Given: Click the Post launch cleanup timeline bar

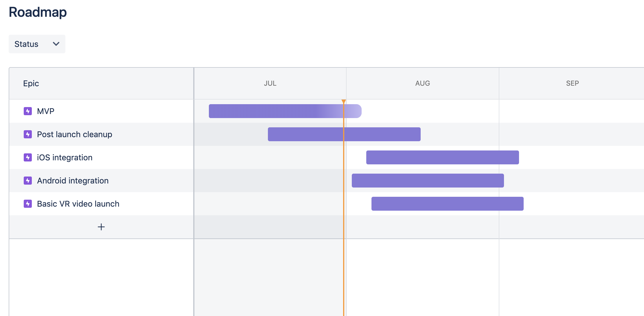Looking at the screenshot, I should pyautogui.click(x=344, y=134).
